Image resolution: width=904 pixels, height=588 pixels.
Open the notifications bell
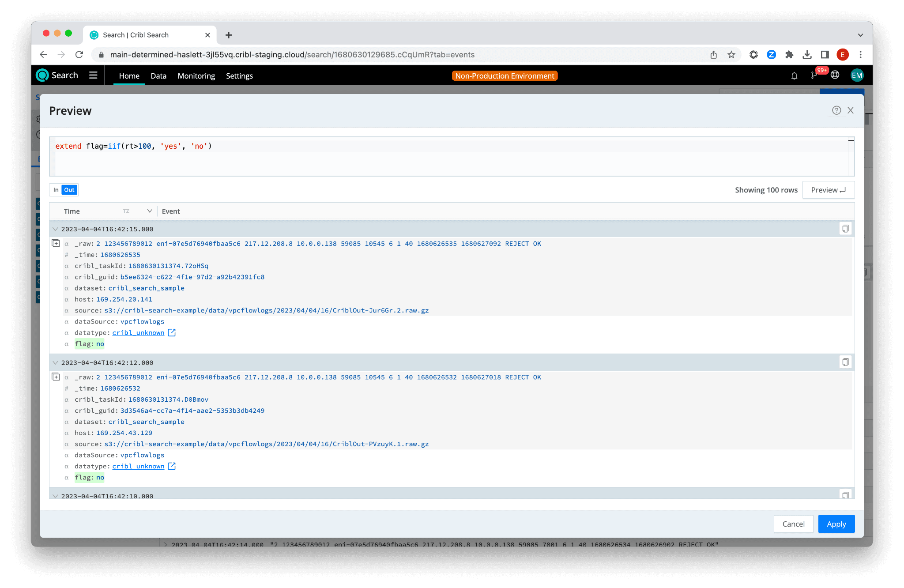[794, 76]
